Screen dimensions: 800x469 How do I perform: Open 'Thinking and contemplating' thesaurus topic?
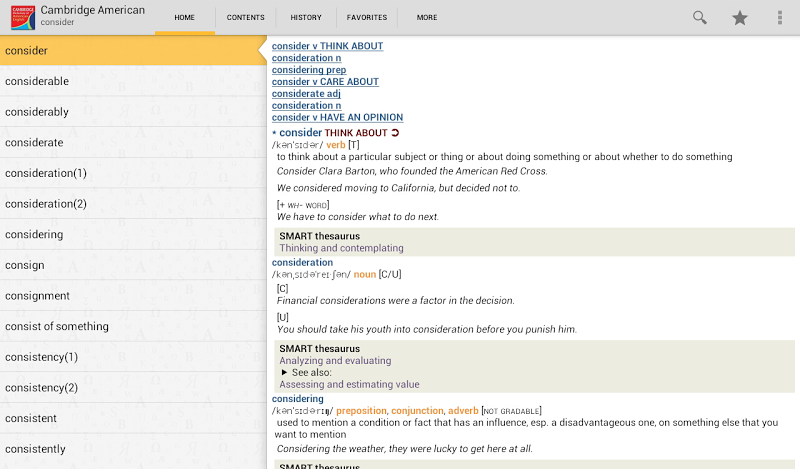click(x=341, y=248)
